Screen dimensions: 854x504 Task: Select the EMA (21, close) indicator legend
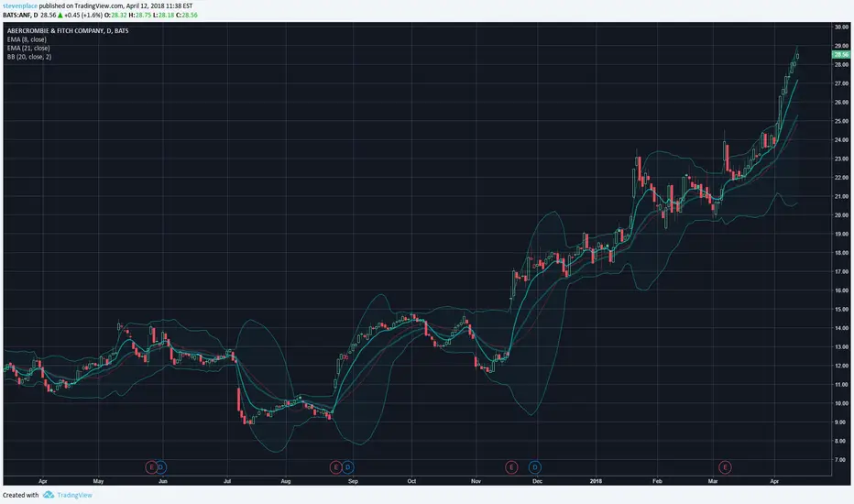pos(28,48)
